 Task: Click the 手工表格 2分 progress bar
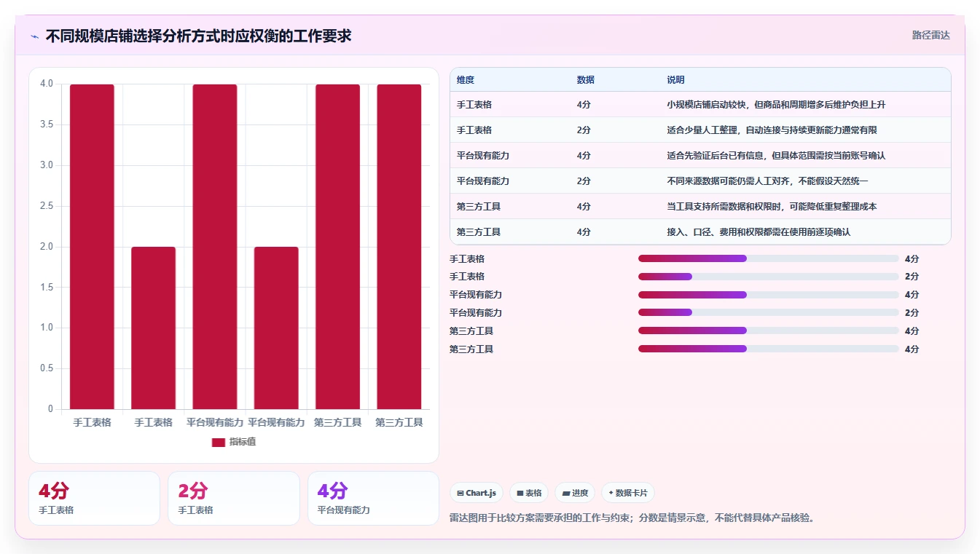[x=768, y=277]
